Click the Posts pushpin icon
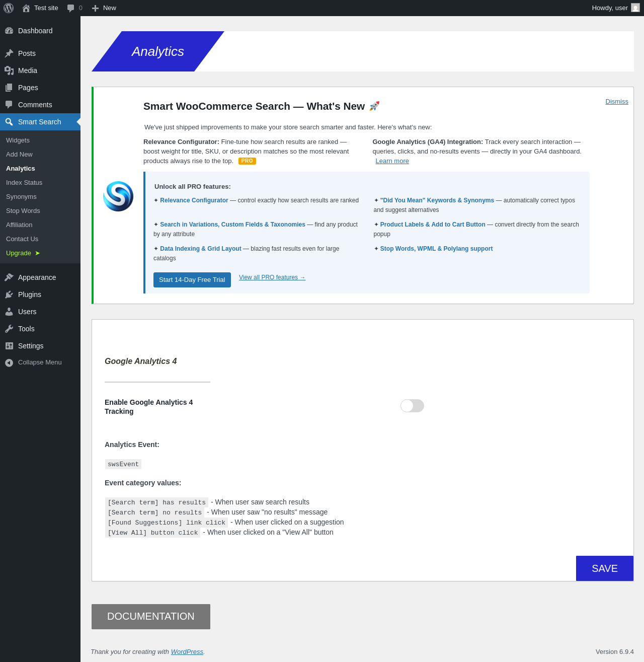 coord(9,53)
